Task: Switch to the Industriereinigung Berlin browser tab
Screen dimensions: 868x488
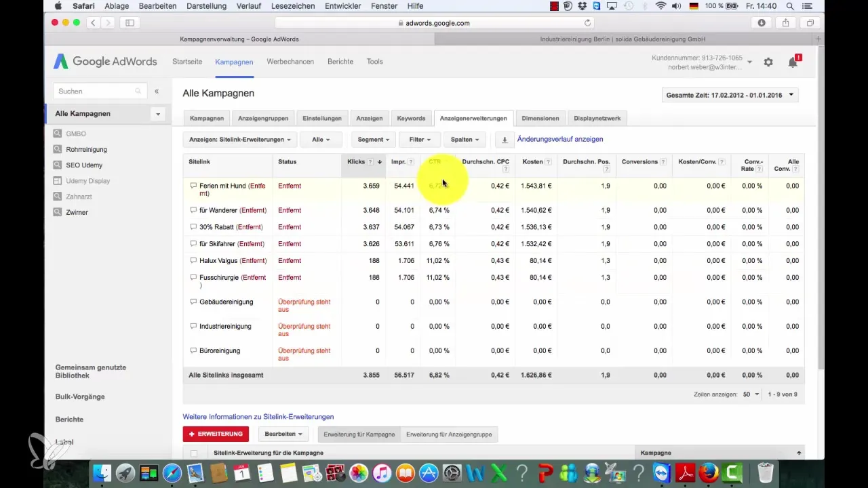Action: [x=623, y=39]
